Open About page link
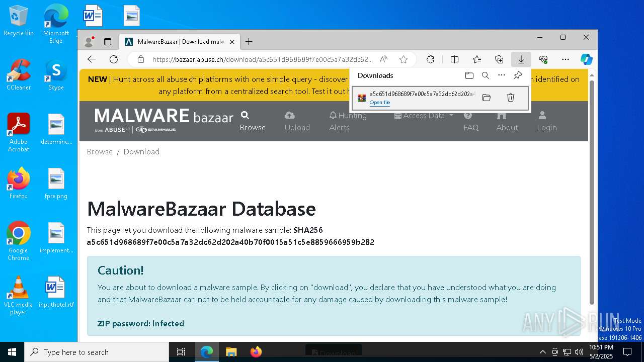Image resolution: width=644 pixels, height=362 pixels. point(507,121)
